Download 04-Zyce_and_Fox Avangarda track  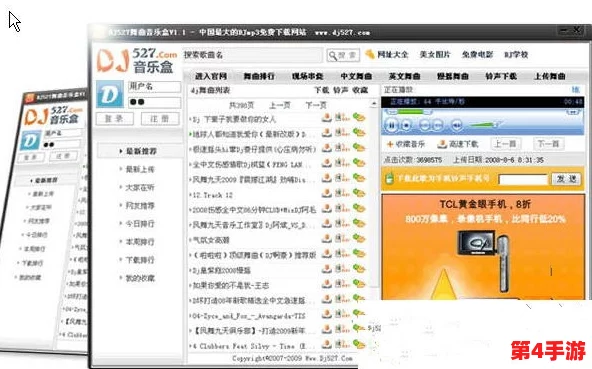(x=327, y=314)
